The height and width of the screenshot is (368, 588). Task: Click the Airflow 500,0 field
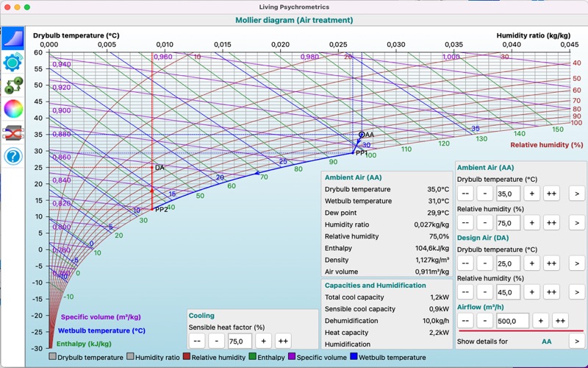512,321
